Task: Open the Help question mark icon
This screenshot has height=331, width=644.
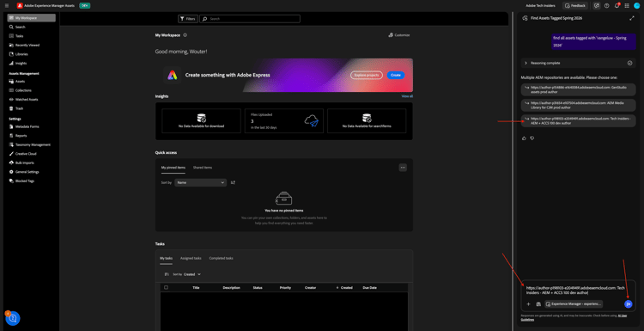Action: [606, 6]
